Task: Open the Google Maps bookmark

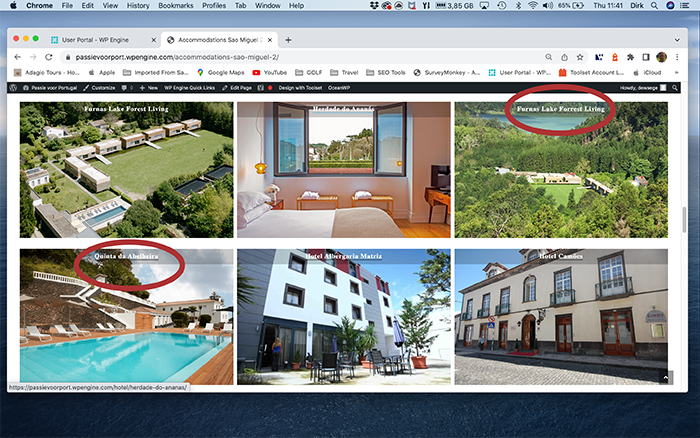Action: coord(221,72)
